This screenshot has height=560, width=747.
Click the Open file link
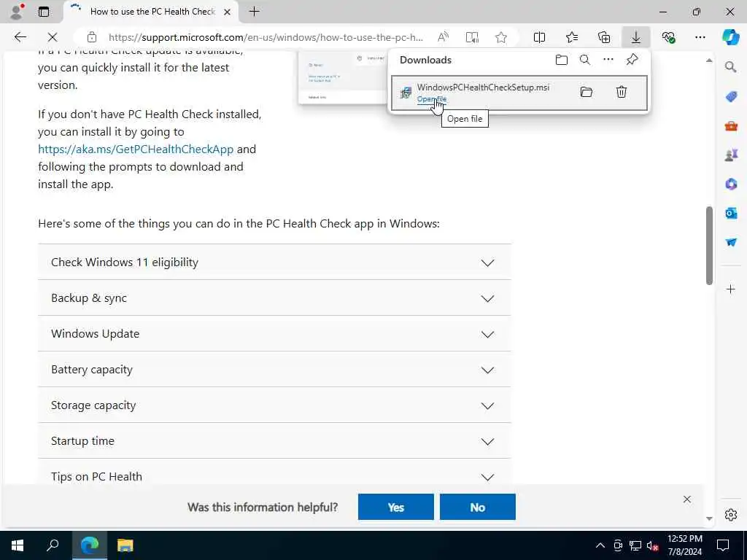[432, 99]
